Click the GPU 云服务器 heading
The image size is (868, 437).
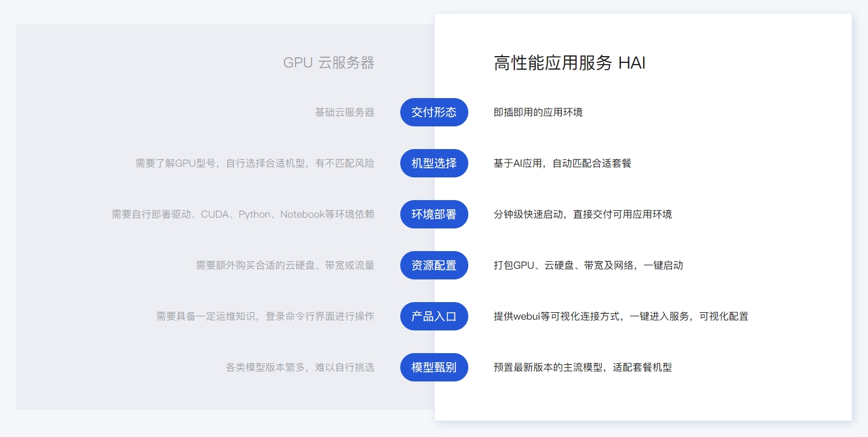pos(329,63)
